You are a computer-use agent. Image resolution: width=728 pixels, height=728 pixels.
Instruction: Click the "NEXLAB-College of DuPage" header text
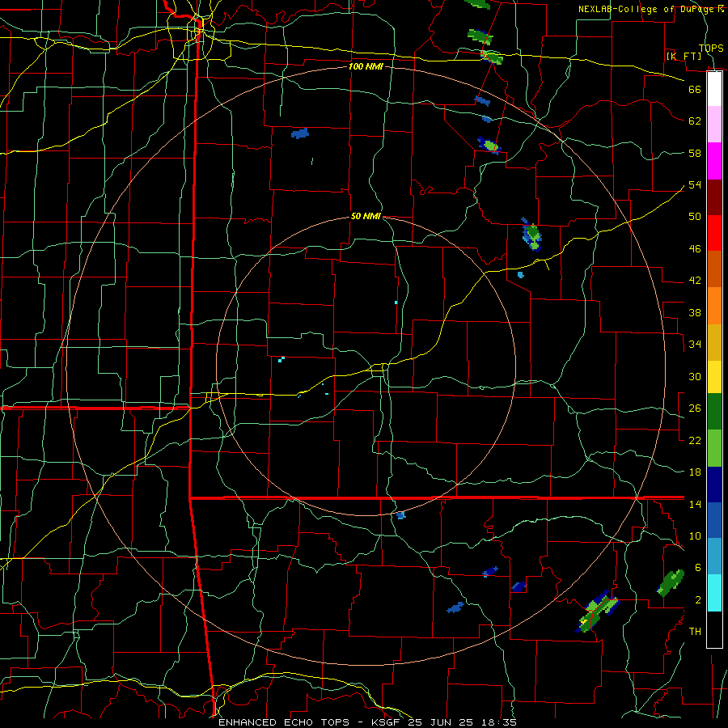click(647, 9)
